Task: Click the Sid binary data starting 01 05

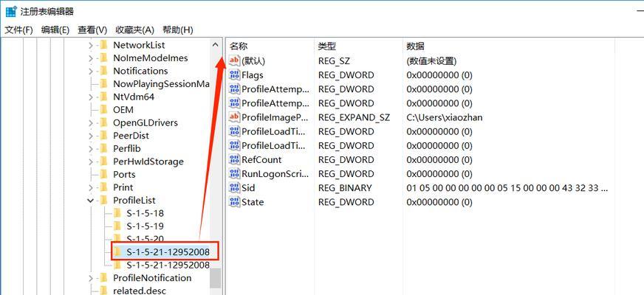Action: 507,188
